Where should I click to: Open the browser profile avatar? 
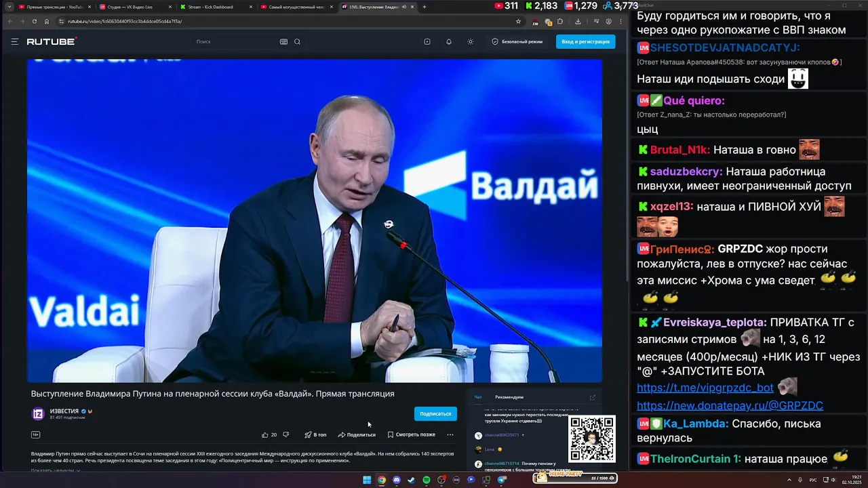[x=608, y=21]
